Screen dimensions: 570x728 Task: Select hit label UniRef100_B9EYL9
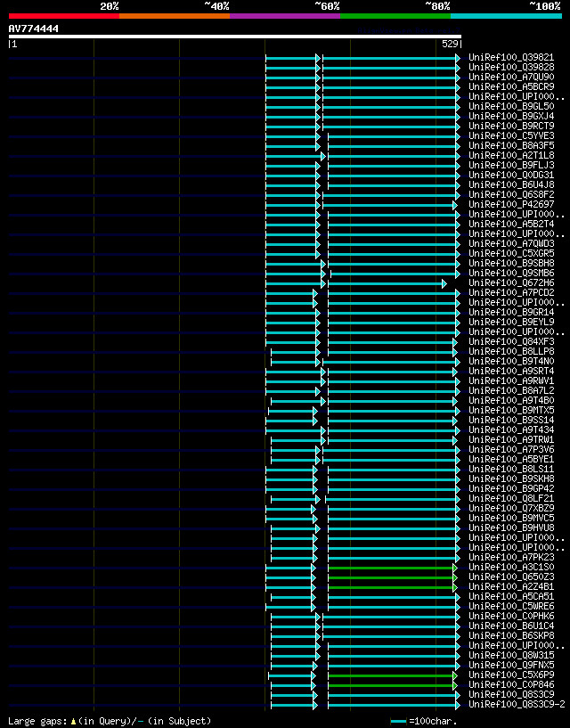pos(511,322)
